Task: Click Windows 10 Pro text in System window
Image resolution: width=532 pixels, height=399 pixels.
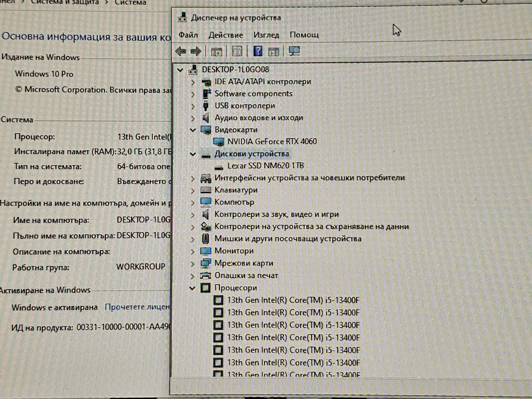Action: click(x=44, y=74)
